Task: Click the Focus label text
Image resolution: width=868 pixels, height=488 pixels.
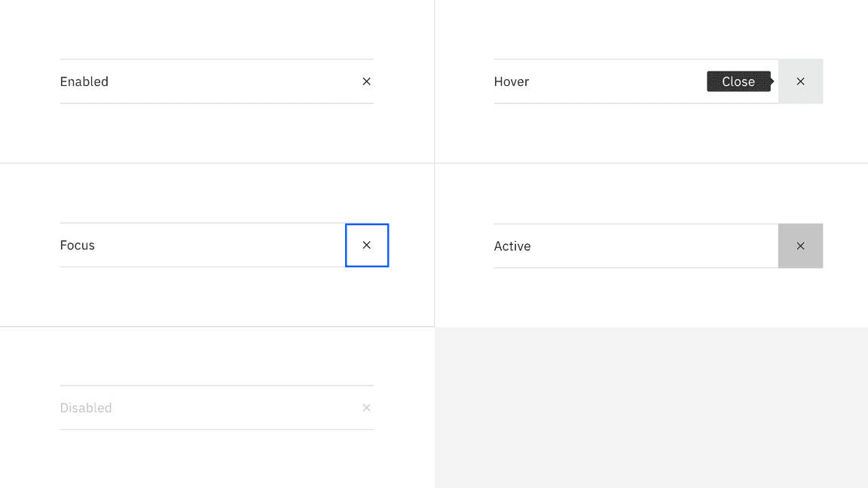Action: pos(77,245)
